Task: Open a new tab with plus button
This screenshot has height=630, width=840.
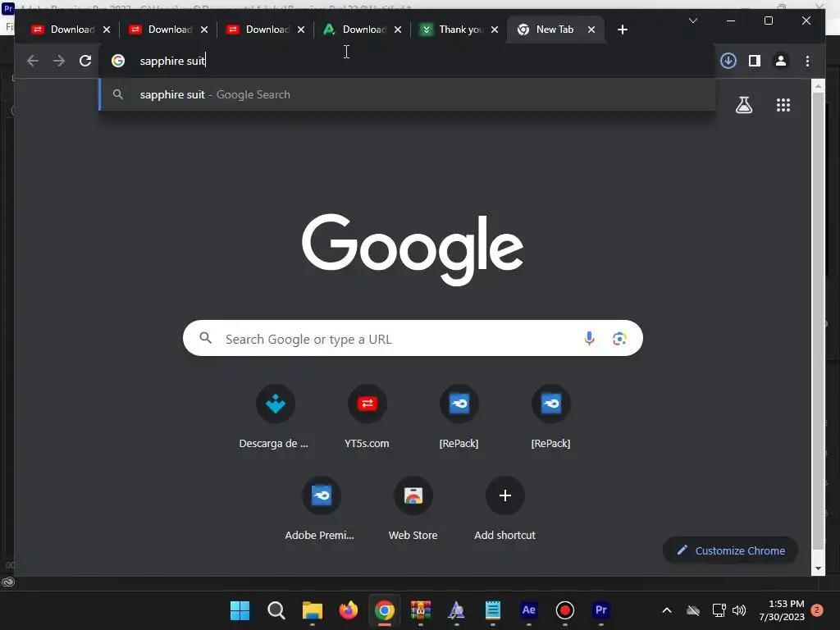Action: (622, 30)
